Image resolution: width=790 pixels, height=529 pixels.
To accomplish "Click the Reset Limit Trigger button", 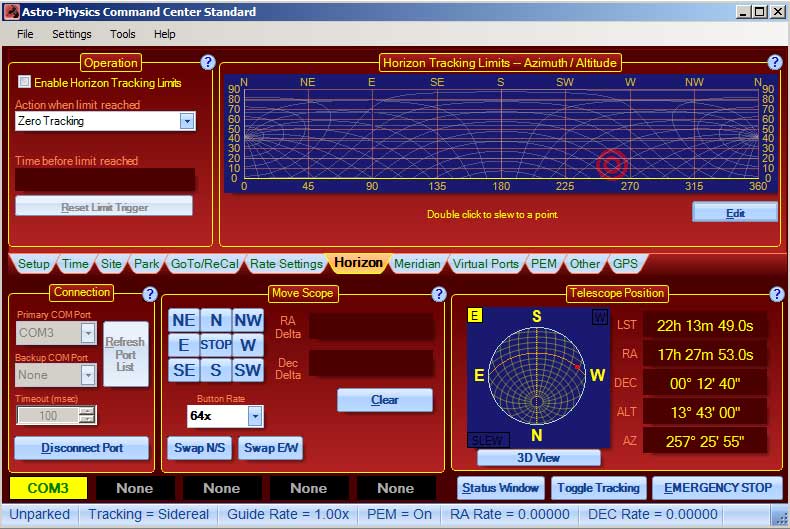I will (x=104, y=207).
